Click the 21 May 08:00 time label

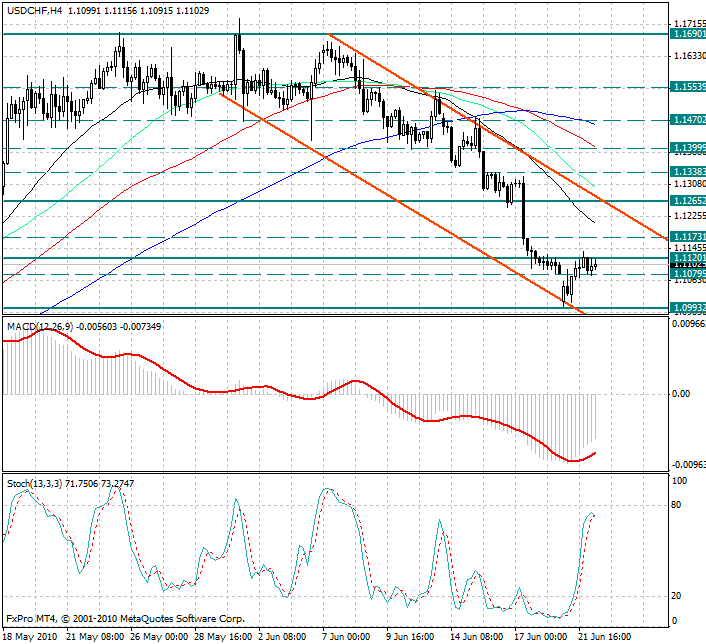tap(95, 637)
